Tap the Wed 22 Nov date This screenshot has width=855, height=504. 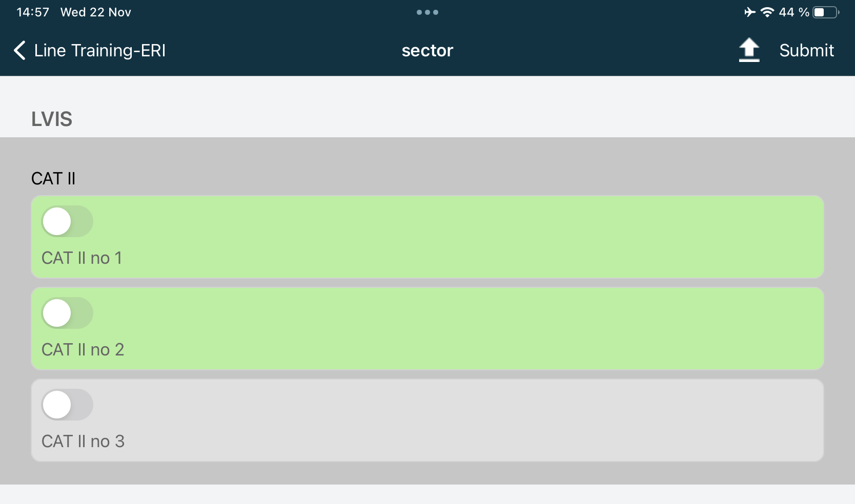click(96, 12)
